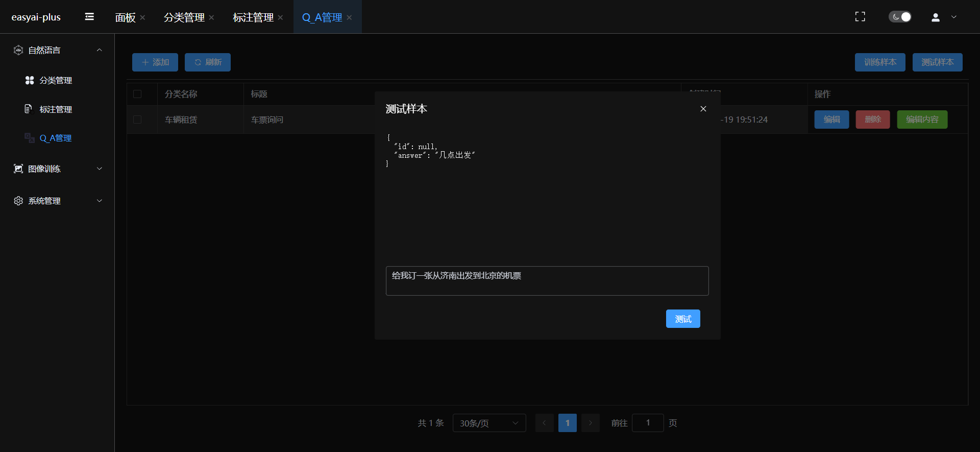Click the red 删除 button

(873, 120)
